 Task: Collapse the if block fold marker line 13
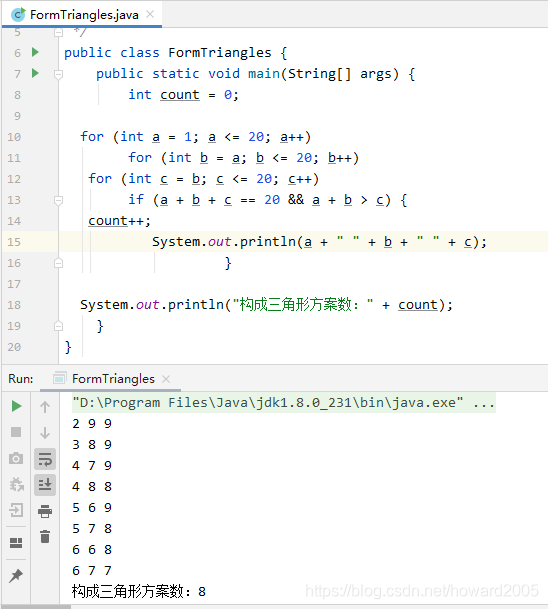pyautogui.click(x=58, y=200)
